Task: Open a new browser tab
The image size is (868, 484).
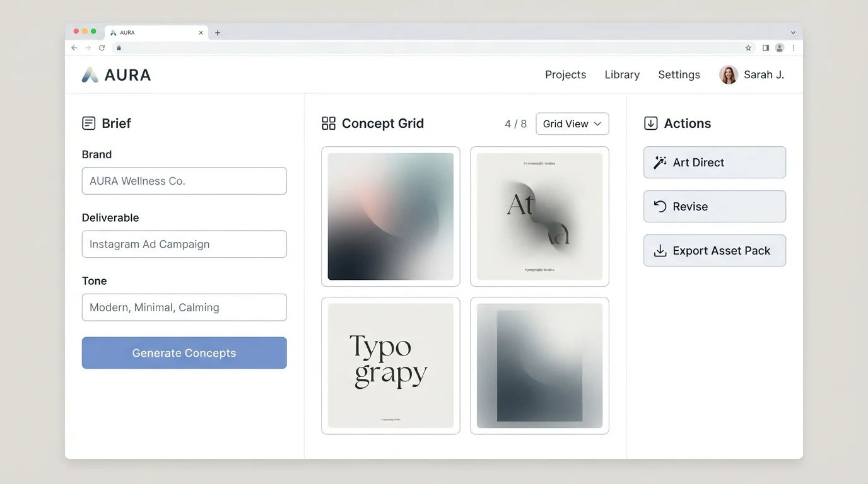Action: click(x=218, y=33)
